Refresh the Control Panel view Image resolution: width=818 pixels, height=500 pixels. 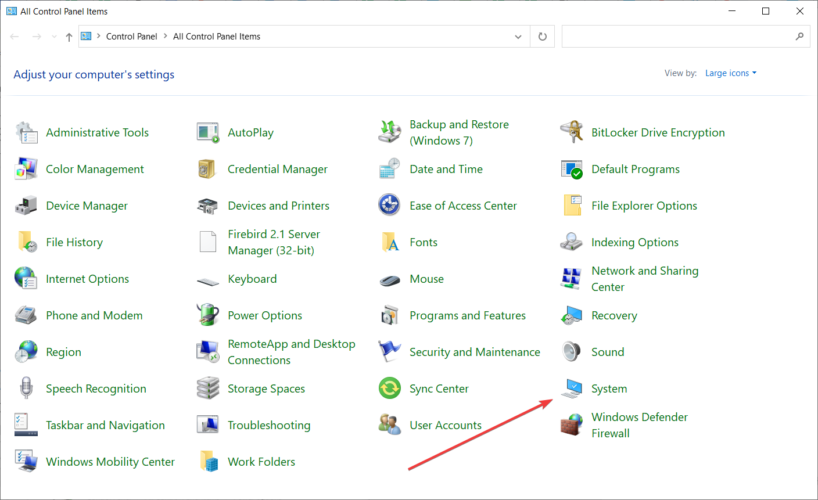click(x=543, y=37)
